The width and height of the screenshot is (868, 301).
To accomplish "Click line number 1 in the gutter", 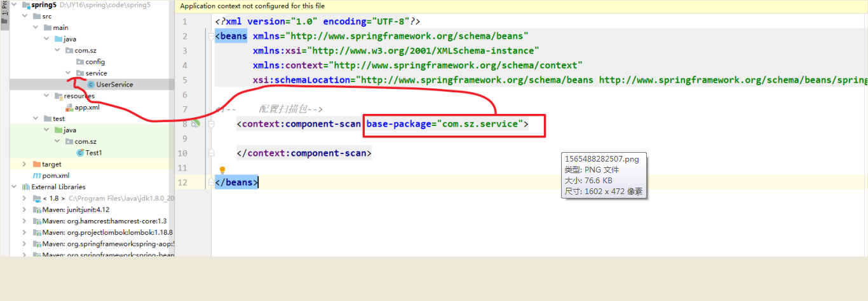I will pyautogui.click(x=184, y=22).
